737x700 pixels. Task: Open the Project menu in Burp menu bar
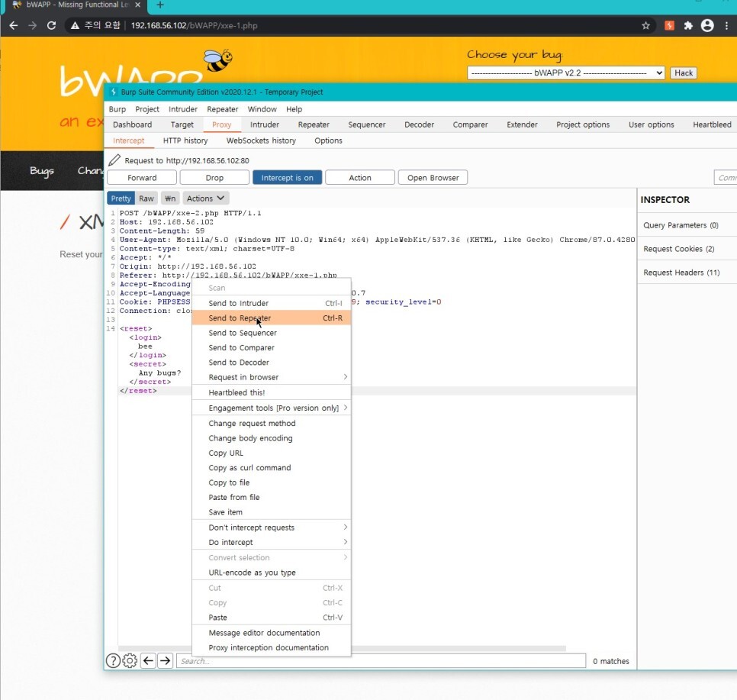(147, 109)
